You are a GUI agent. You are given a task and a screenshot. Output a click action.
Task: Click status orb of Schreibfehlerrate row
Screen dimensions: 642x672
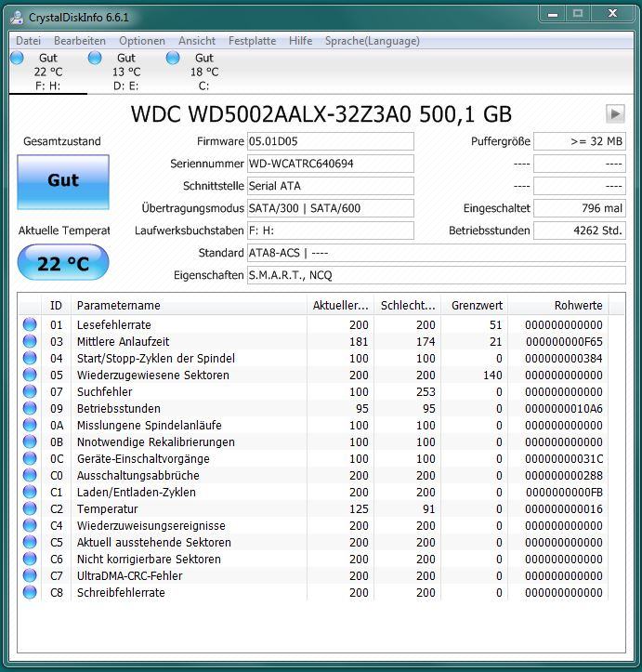coord(30,592)
